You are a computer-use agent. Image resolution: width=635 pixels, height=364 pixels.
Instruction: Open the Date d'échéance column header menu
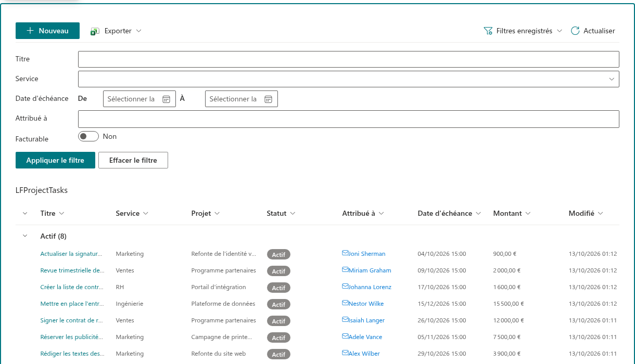pyautogui.click(x=450, y=213)
